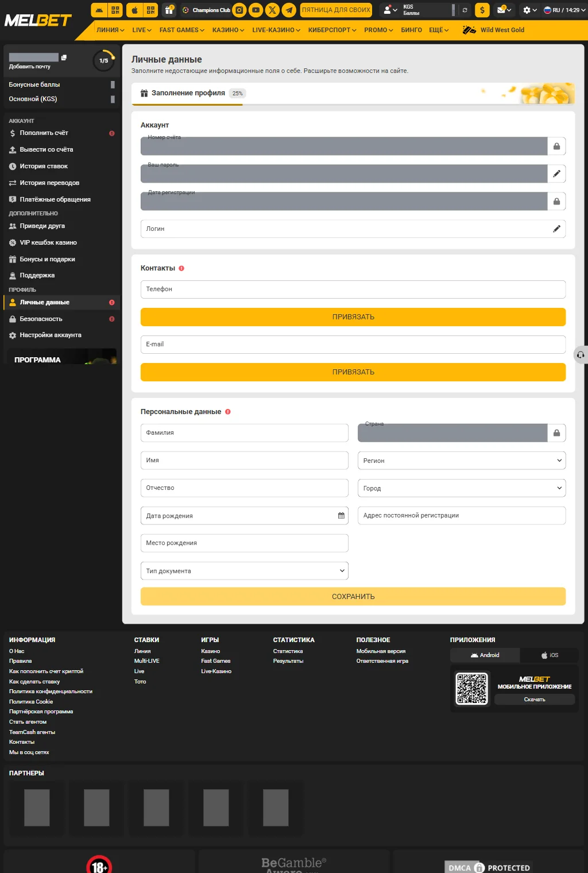Focus the Фамилия input field
The width and height of the screenshot is (588, 873).
[x=245, y=433]
